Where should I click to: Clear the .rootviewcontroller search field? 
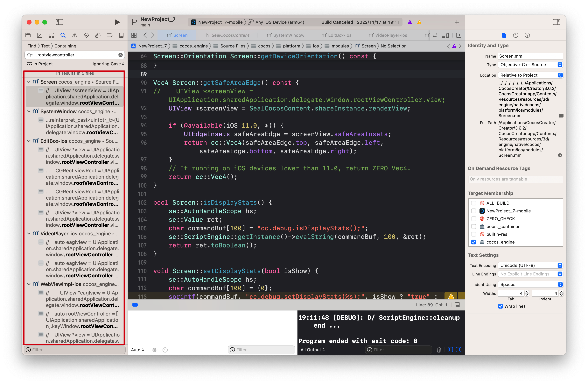point(120,55)
